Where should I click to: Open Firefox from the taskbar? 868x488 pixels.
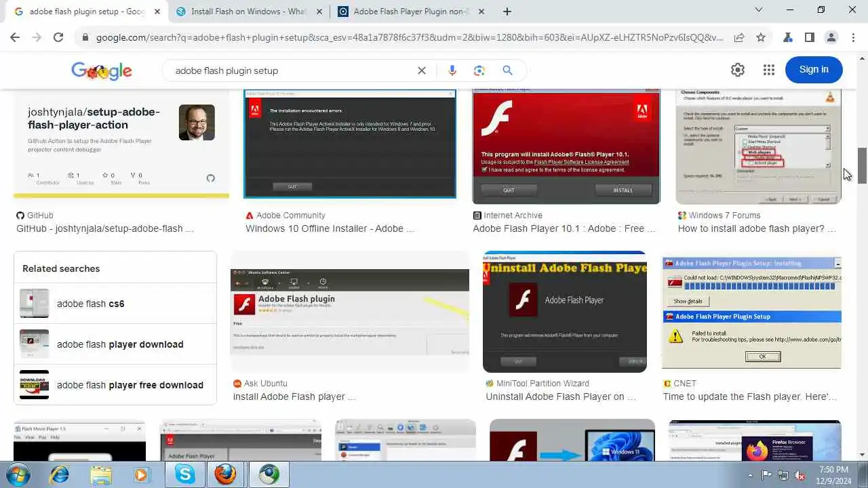coord(226,474)
